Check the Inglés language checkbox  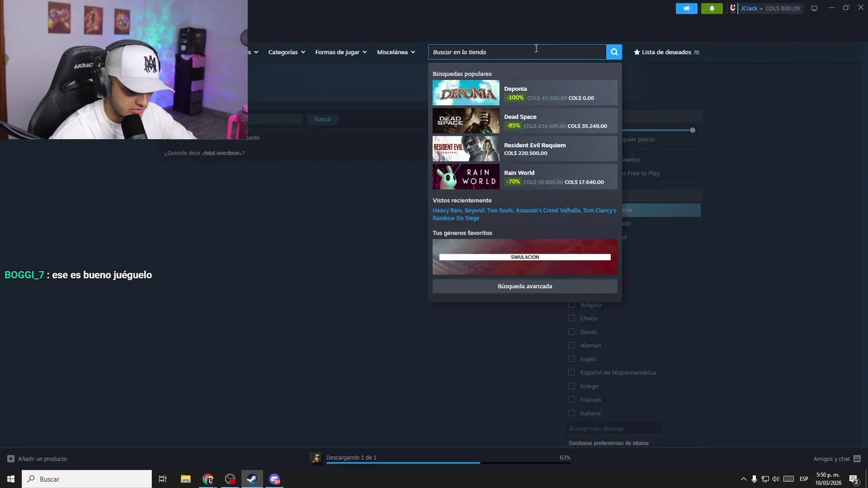coord(571,359)
